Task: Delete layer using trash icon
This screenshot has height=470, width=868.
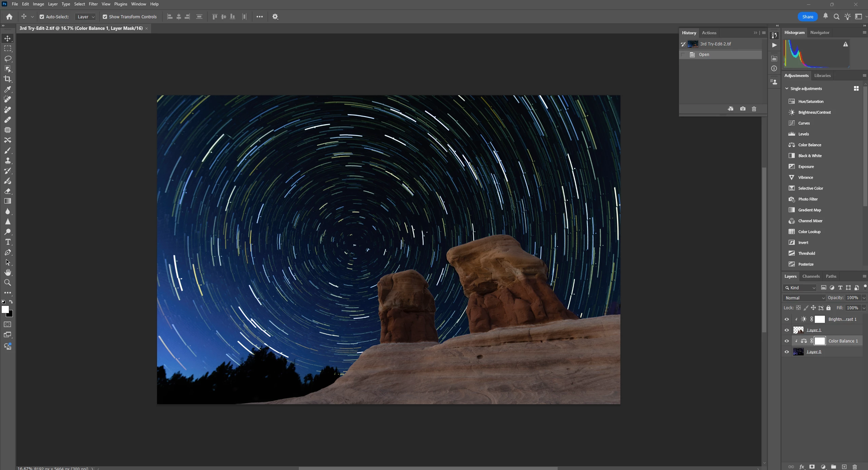Action: 855,467
